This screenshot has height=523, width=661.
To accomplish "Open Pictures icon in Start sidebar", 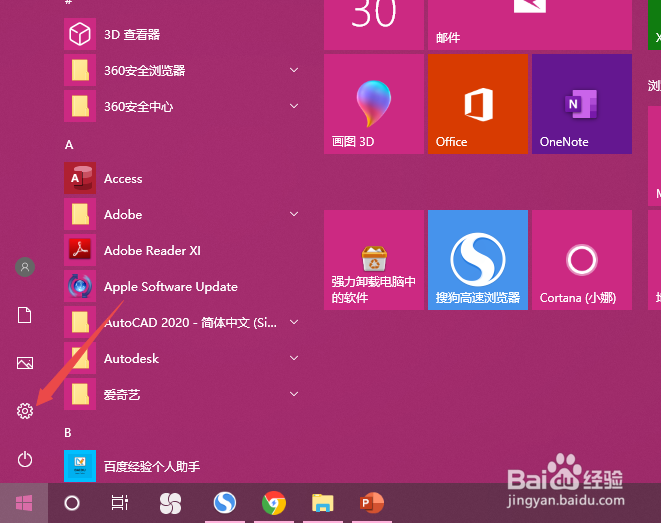I will click(x=25, y=363).
